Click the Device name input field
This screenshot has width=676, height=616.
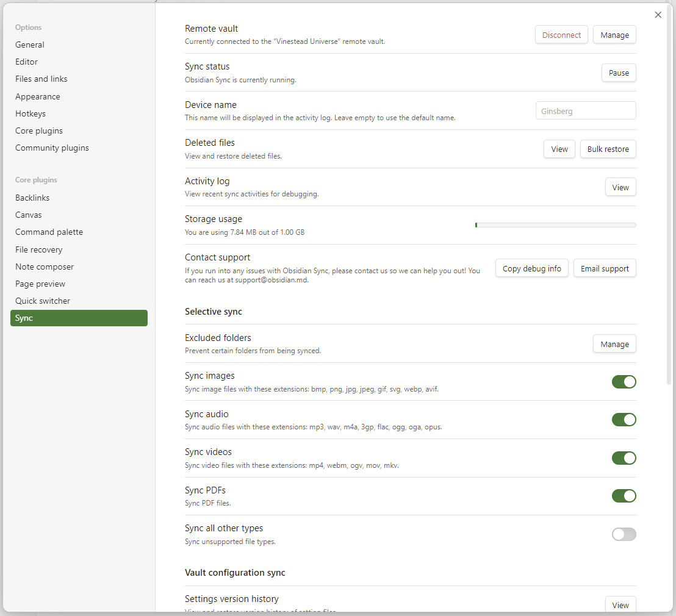click(x=586, y=111)
